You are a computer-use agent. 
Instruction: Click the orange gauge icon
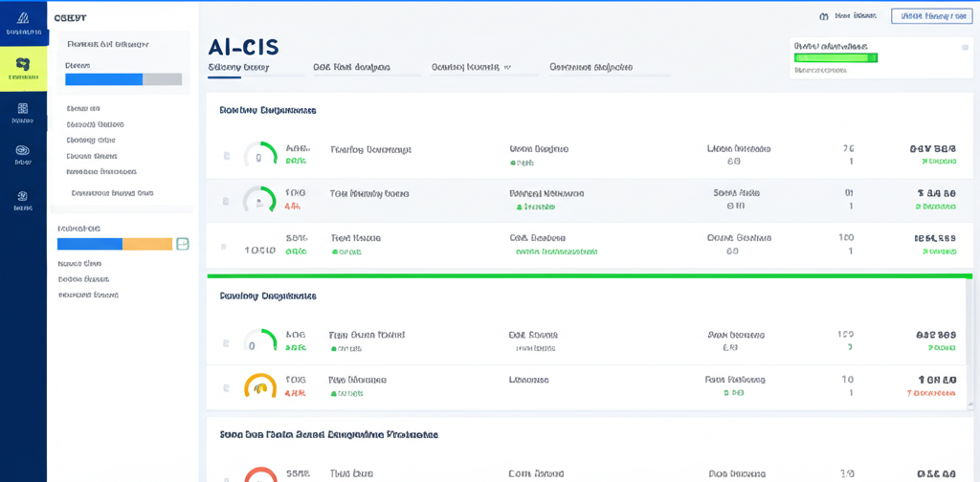point(259,385)
